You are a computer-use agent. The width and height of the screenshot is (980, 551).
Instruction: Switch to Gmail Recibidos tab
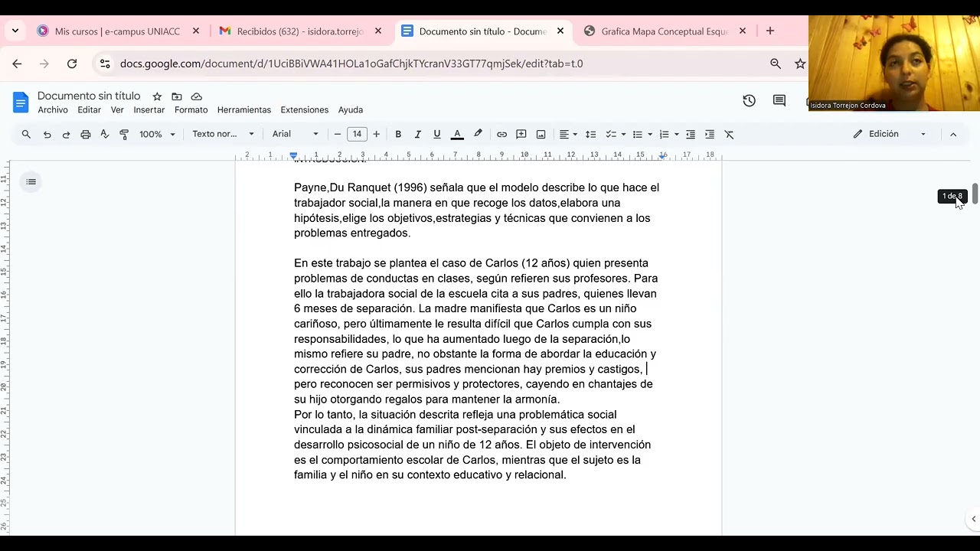(300, 31)
